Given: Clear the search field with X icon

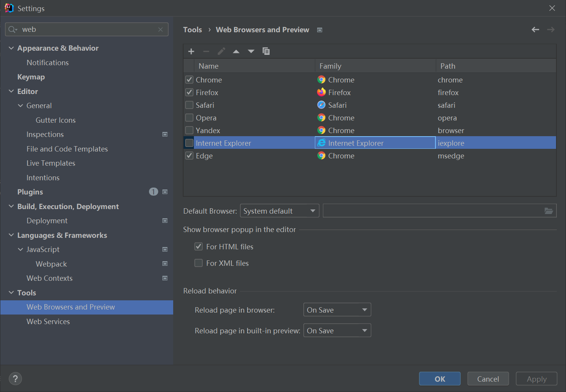Looking at the screenshot, I should tap(161, 30).
